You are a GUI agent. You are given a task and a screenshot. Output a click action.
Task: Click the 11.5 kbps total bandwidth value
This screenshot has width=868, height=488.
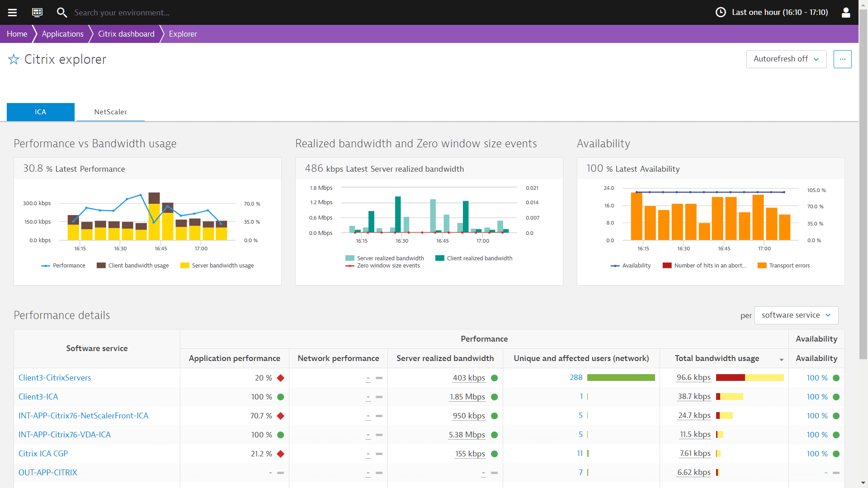(x=695, y=435)
